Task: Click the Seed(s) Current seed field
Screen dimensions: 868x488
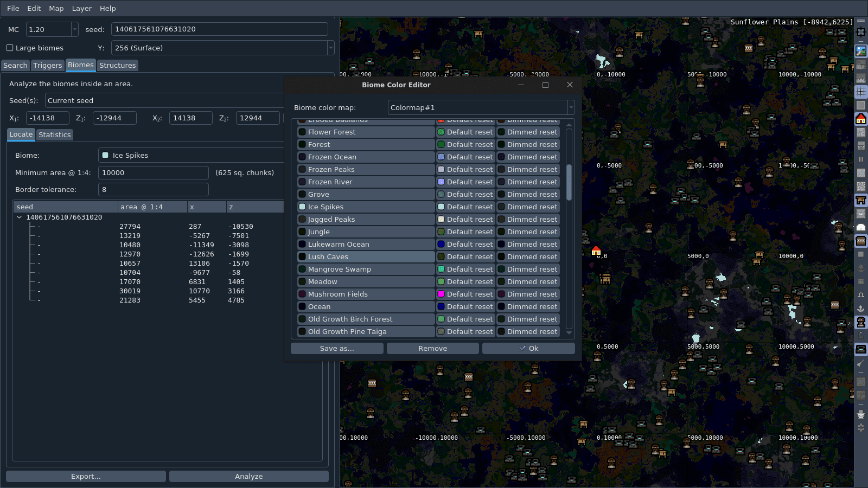Action: pos(164,100)
